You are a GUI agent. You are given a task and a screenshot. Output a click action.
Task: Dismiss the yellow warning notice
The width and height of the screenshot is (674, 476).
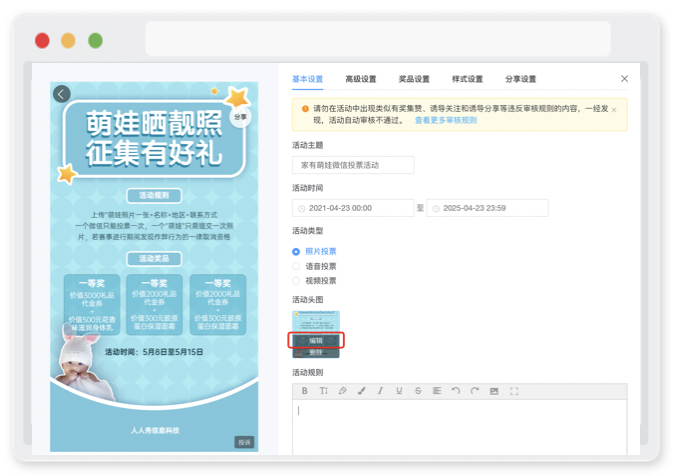[614, 110]
